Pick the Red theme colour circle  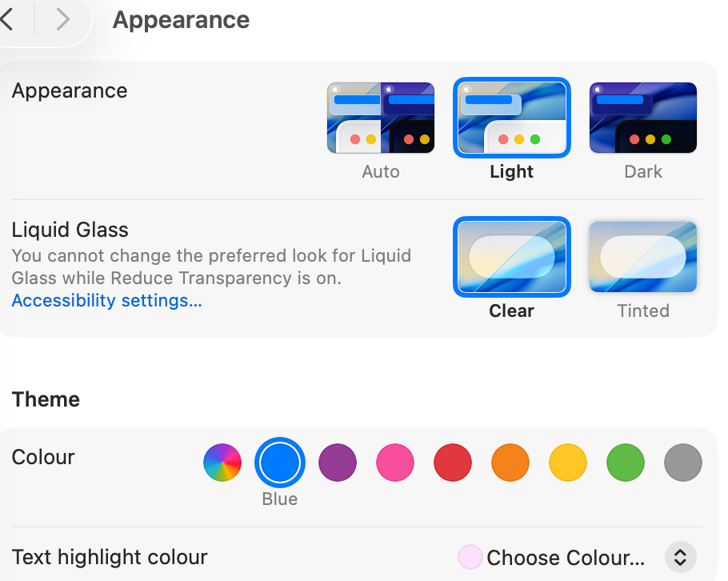tap(453, 463)
